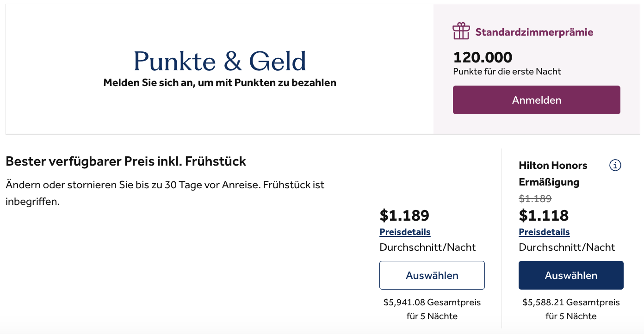Click the crossed-out $1.189 price

(x=535, y=198)
